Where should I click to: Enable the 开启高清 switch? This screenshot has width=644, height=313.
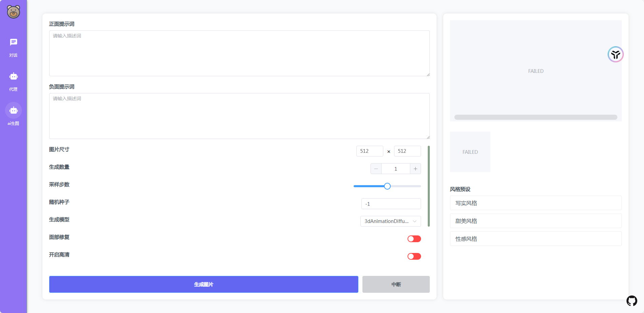tap(414, 256)
